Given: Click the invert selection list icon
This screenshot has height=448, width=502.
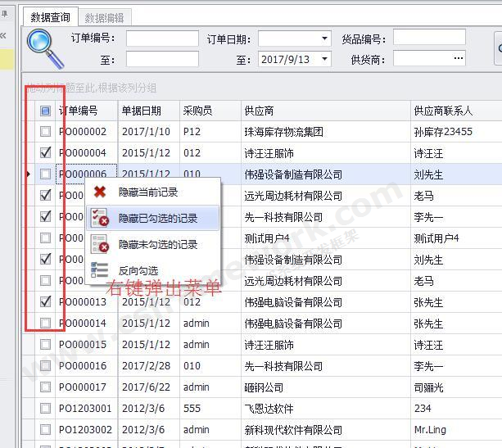Looking at the screenshot, I should [x=100, y=269].
